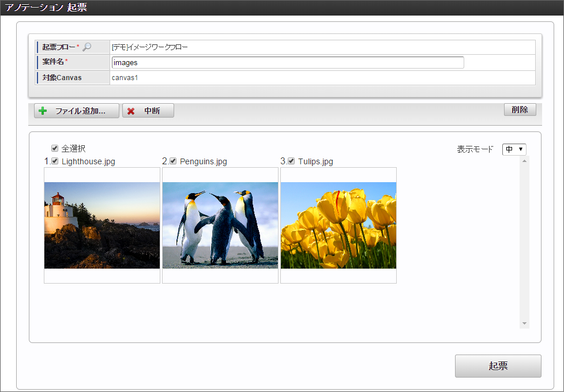Click the Lighthouse.jpg filename text
Screen dimensions: 564x392
pos(88,161)
